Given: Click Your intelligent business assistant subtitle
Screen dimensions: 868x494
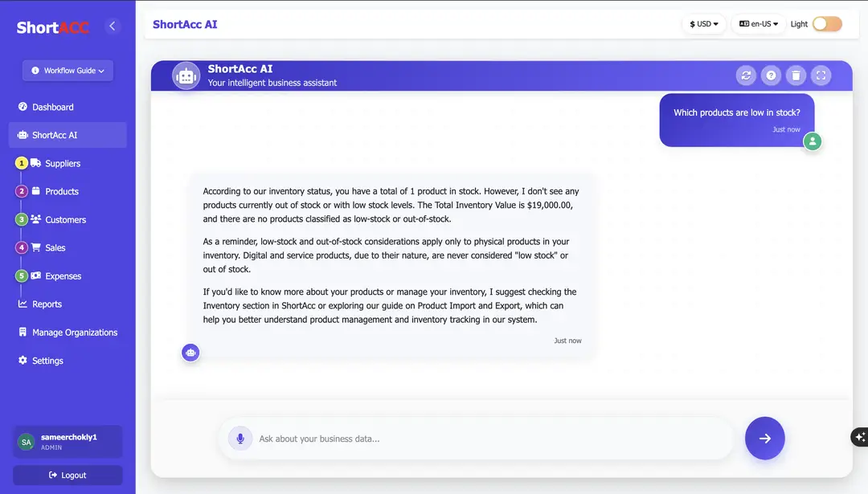Looking at the screenshot, I should tap(272, 83).
